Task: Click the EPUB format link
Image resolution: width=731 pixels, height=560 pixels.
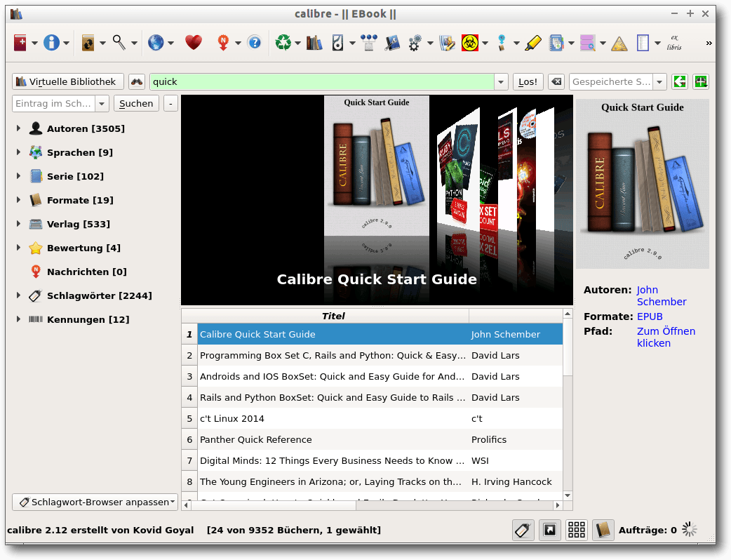Action: pos(650,316)
